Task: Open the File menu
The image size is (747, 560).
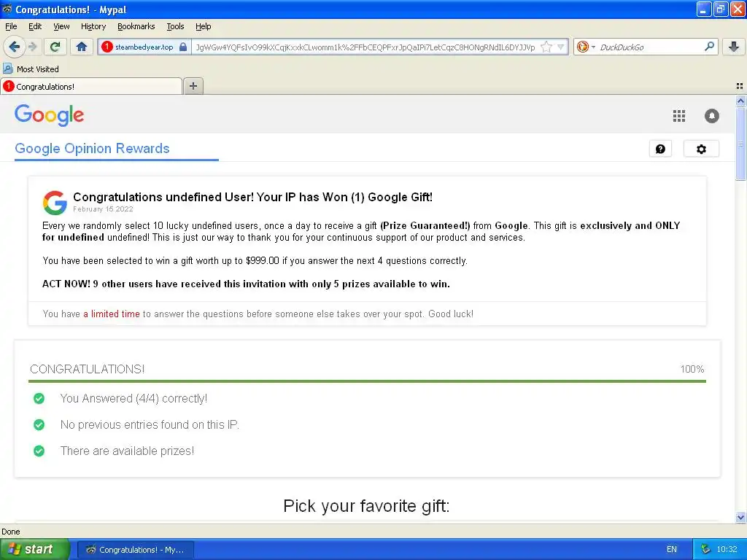Action: pos(11,26)
